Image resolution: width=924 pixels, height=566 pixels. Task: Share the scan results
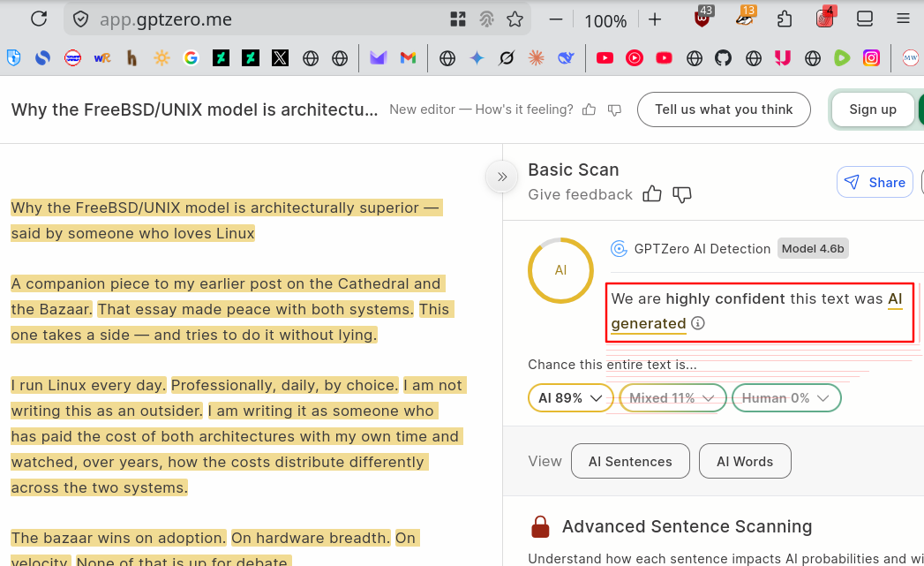pyautogui.click(x=875, y=182)
